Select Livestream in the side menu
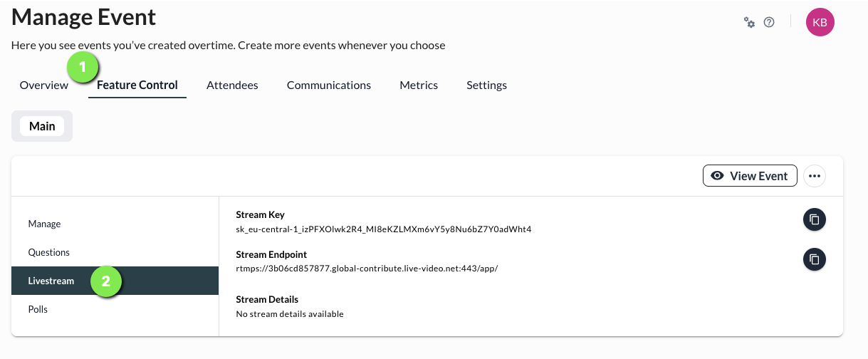This screenshot has width=868, height=359. (x=51, y=281)
